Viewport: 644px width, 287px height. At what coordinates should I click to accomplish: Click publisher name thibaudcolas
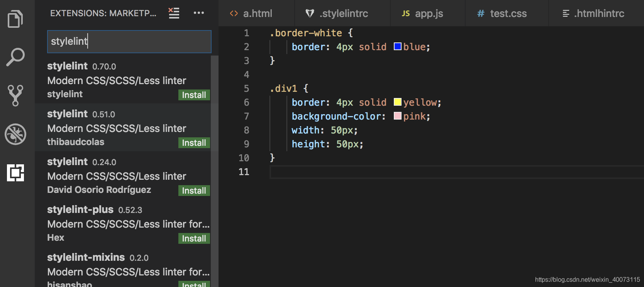(76, 142)
